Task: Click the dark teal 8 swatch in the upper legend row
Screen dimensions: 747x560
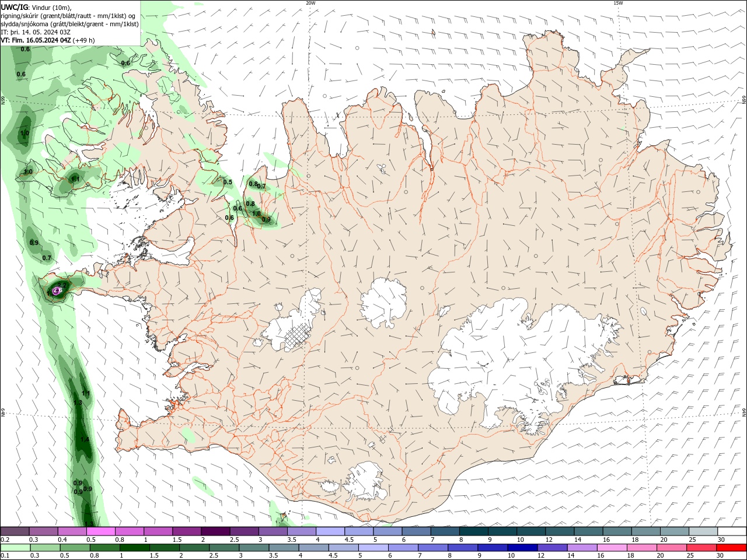Action: coord(473,531)
